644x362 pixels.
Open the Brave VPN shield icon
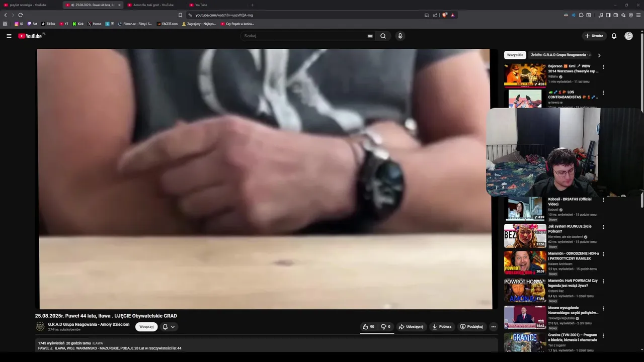pyautogui.click(x=631, y=15)
